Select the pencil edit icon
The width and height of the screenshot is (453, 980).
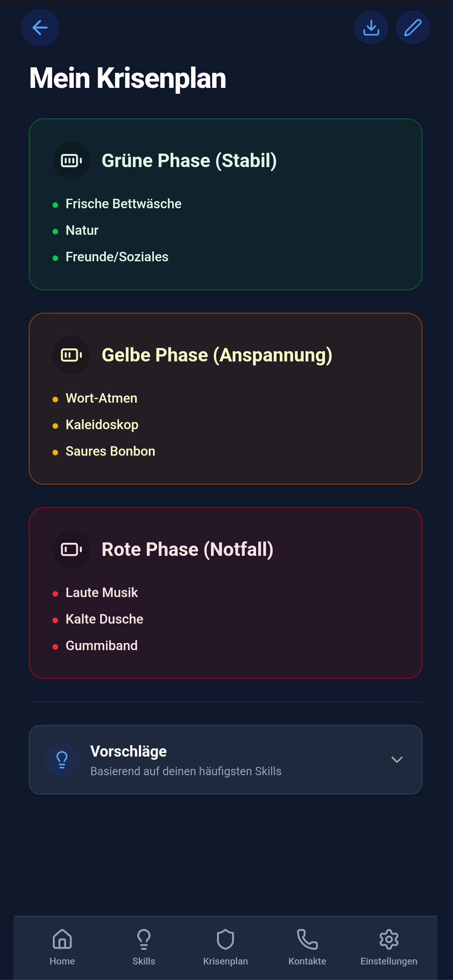413,27
